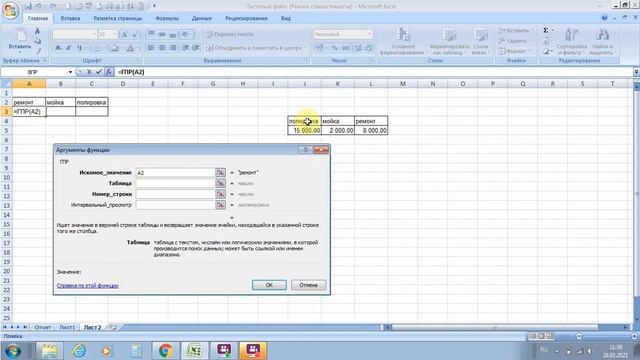The image size is (640, 360).
Task: Click range selector icon beside Номер_строки field
Action: [x=220, y=194]
